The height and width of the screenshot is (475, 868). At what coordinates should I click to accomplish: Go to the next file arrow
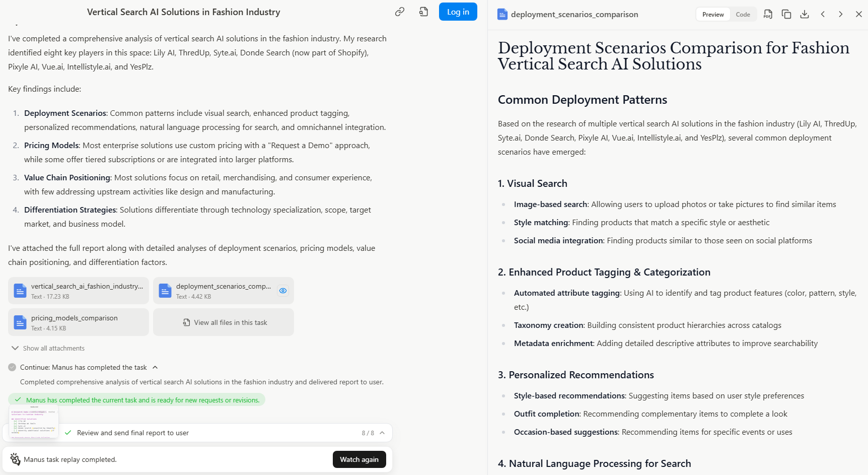(x=840, y=14)
